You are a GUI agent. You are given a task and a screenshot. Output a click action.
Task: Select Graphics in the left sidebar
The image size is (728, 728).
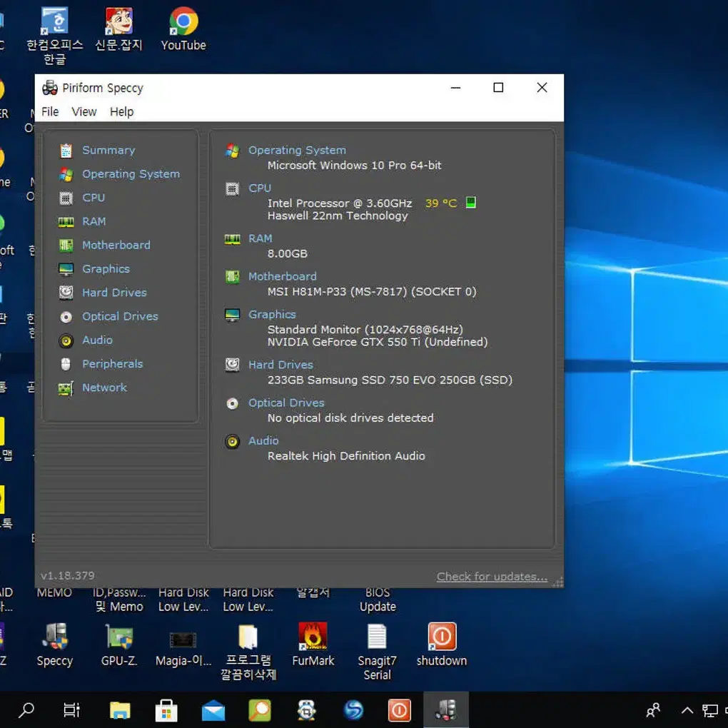tap(106, 269)
